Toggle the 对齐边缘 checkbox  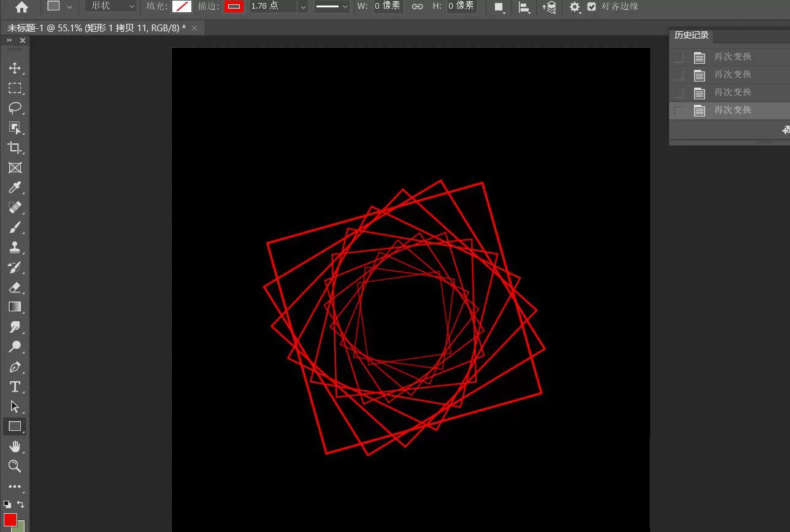click(591, 6)
